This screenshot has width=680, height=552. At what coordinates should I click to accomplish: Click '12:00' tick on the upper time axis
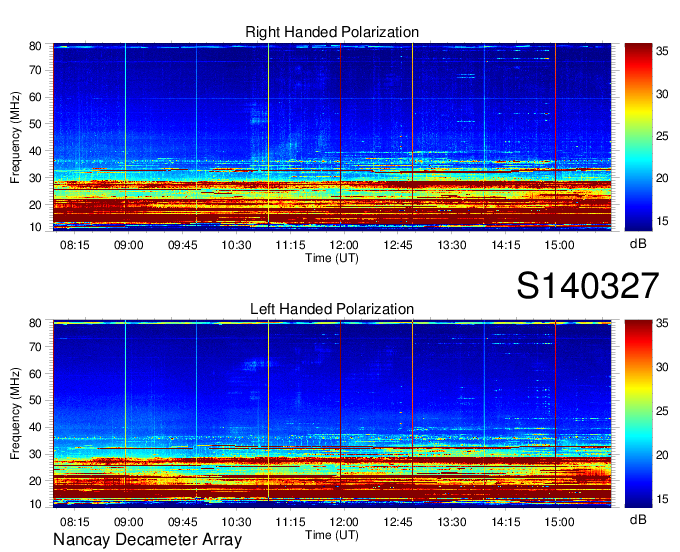[344, 245]
